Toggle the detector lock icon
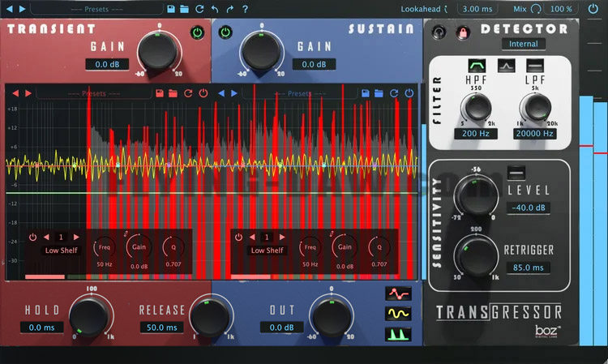 coord(463,32)
